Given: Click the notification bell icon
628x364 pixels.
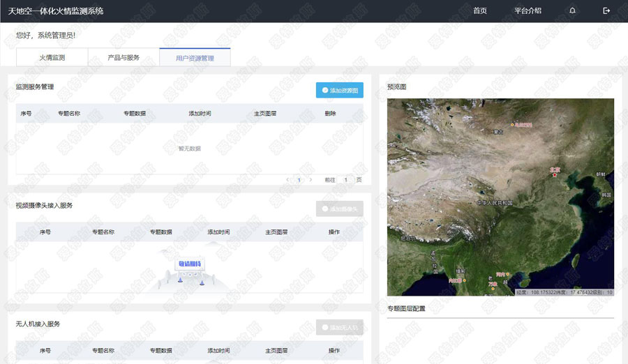Looking at the screenshot, I should (x=572, y=11).
